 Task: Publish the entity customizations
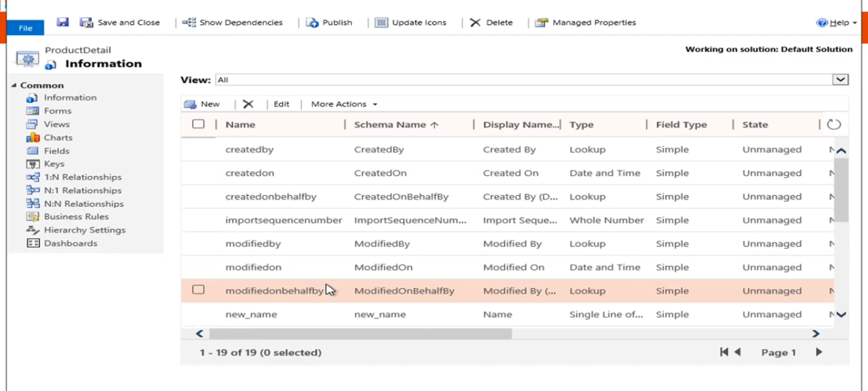(329, 22)
